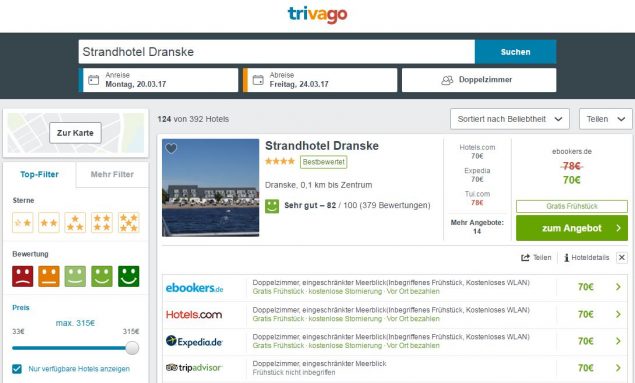Image resolution: width=635 pixels, height=383 pixels.
Task: Click the trivago logo
Action: pos(318,15)
